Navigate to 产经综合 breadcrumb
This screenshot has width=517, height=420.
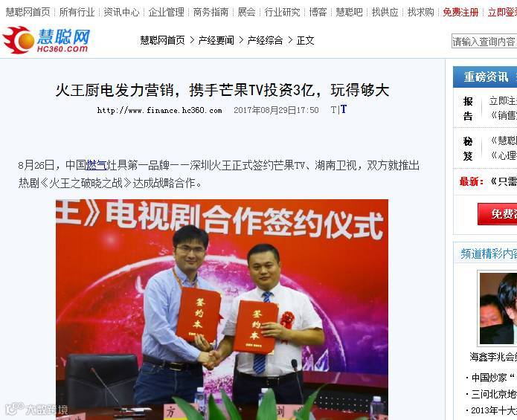[265, 40]
